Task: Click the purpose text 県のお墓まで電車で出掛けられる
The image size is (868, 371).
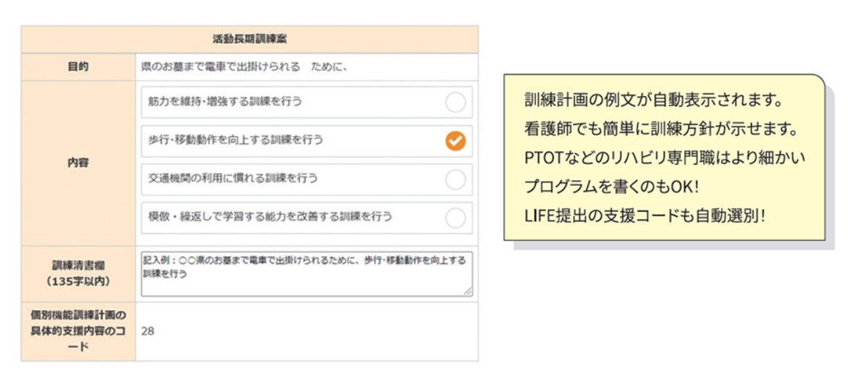Action: pyautogui.click(x=221, y=67)
